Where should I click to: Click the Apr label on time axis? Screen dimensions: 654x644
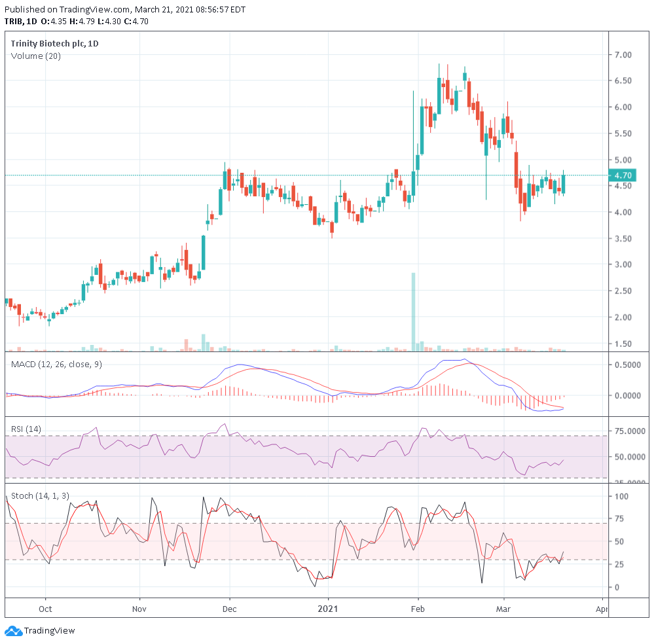point(602,609)
